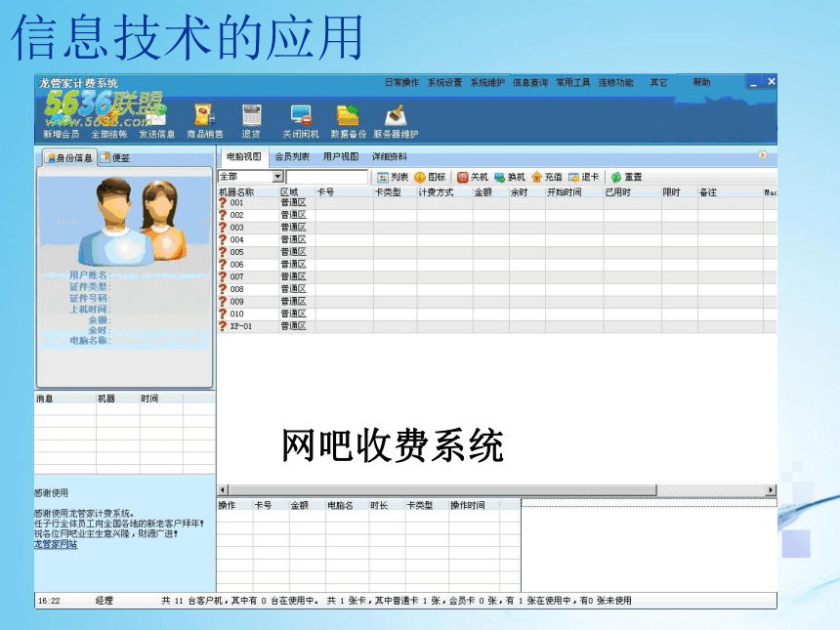This screenshot has height=630, width=840.
Task: Click the 关闭闲机 monitor icon
Action: (301, 120)
